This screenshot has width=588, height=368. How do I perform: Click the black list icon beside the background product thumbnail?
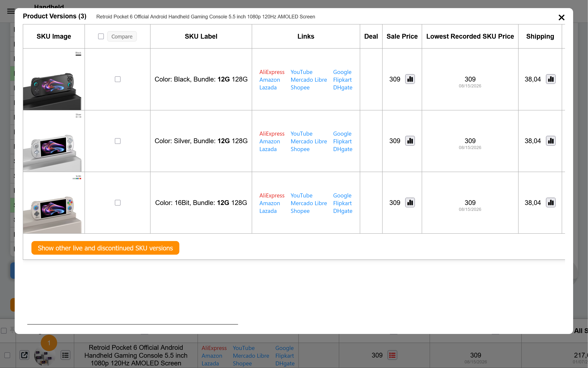coord(65,355)
